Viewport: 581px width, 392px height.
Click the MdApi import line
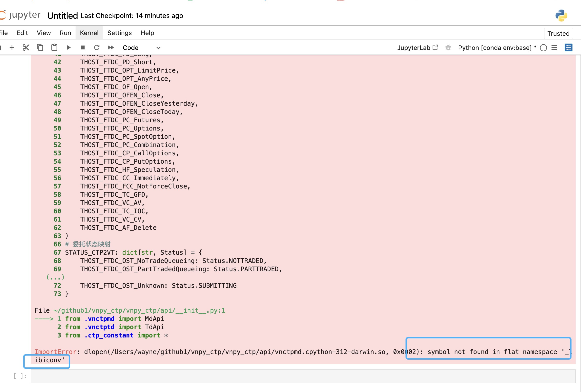(115, 318)
